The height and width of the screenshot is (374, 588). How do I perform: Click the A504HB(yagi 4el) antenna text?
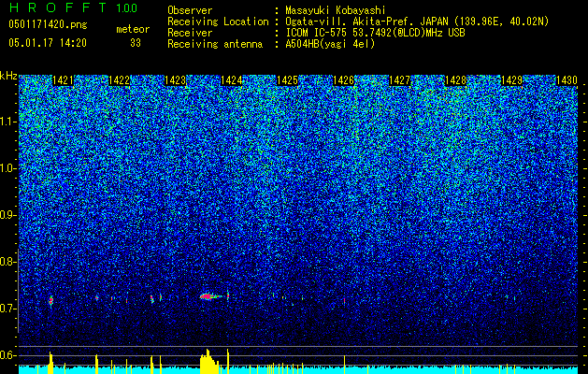click(x=330, y=44)
